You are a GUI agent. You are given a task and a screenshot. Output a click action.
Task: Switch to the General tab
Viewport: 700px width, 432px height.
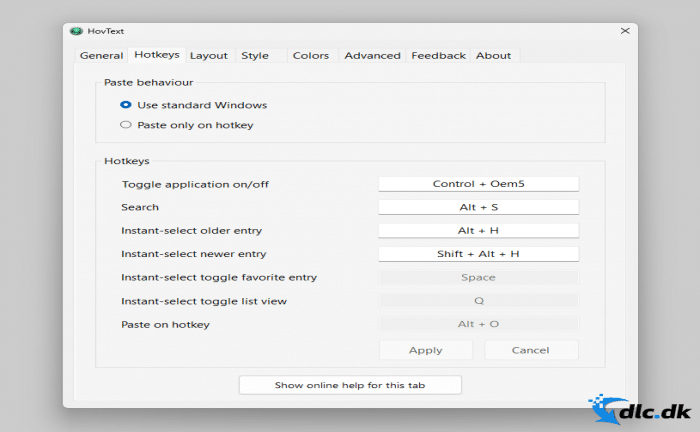pos(101,55)
